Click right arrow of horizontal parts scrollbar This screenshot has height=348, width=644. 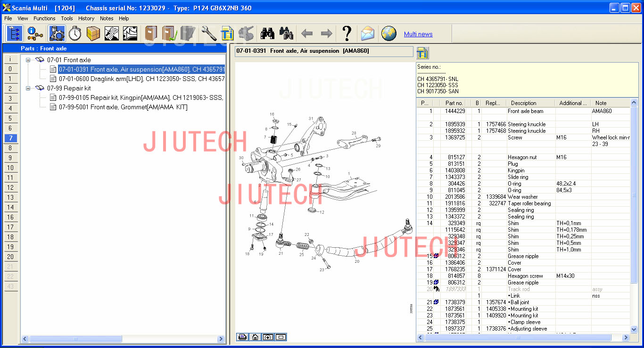point(626,338)
